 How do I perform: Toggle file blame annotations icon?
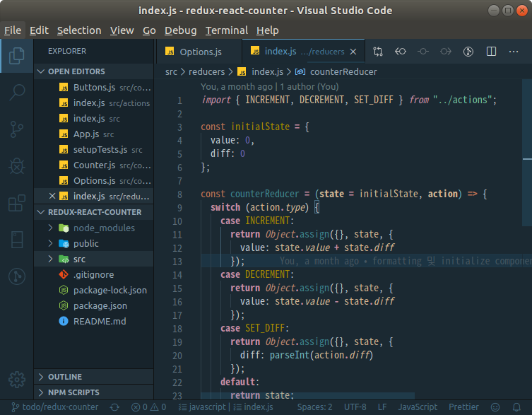[468, 52]
